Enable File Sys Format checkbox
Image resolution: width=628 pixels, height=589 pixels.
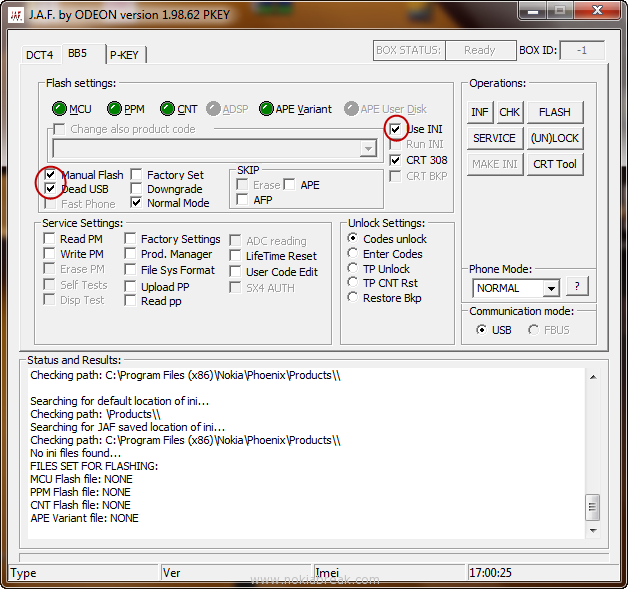coord(130,269)
